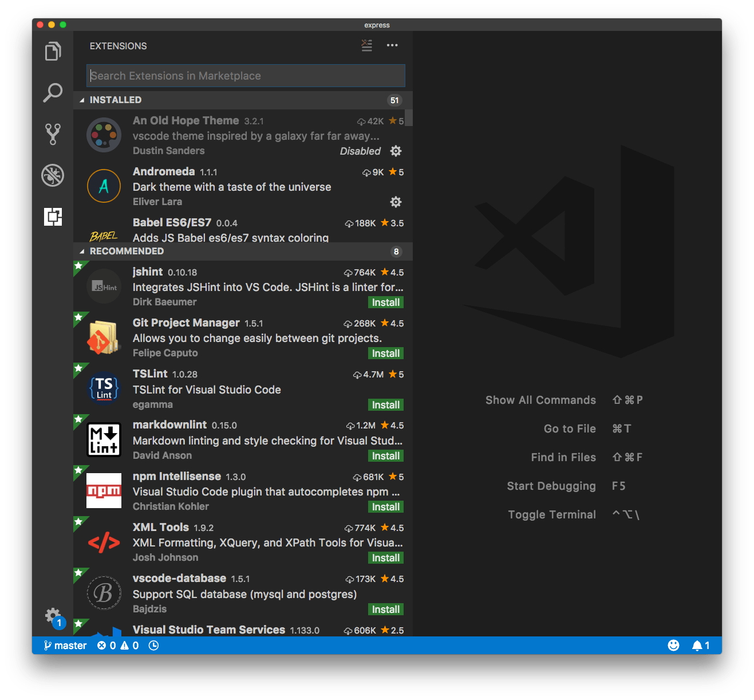The height and width of the screenshot is (700, 754).
Task: Collapse the RECOMMENDED section
Action: point(243,251)
